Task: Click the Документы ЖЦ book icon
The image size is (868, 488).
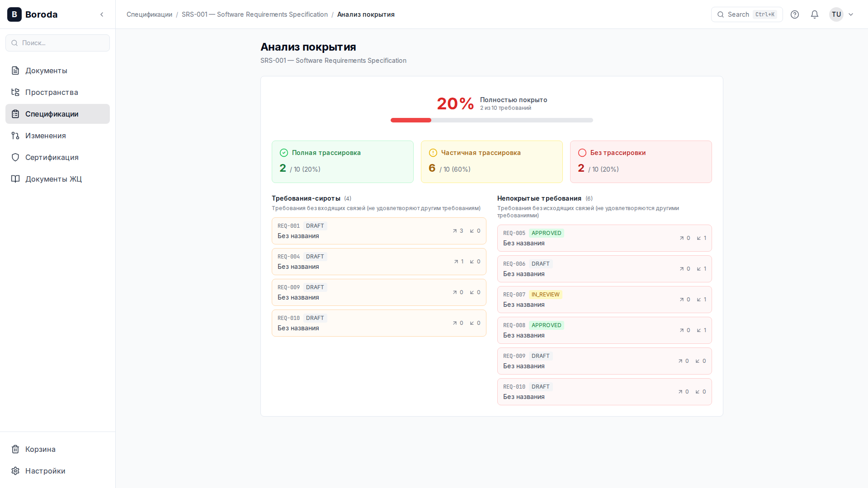Action: 15,179
